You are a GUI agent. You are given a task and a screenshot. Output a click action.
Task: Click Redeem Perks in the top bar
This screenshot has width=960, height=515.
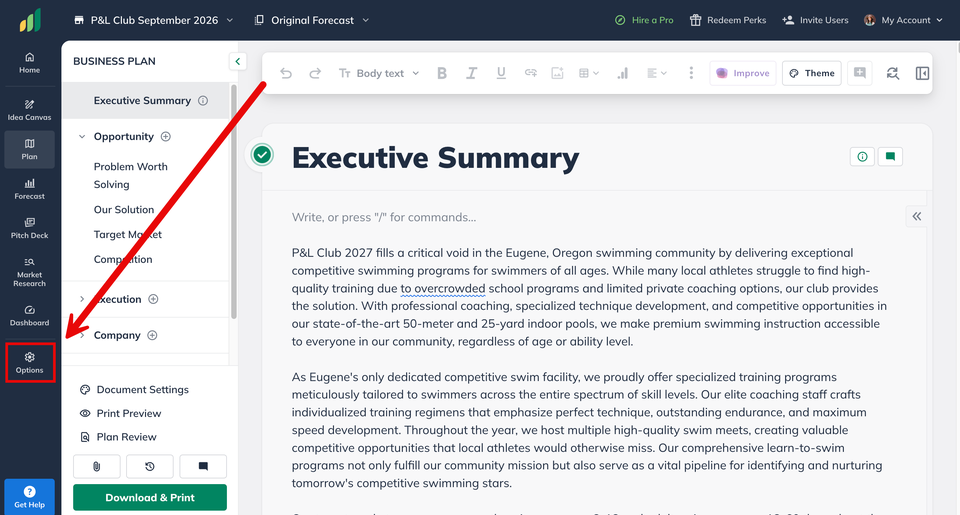[x=728, y=20]
